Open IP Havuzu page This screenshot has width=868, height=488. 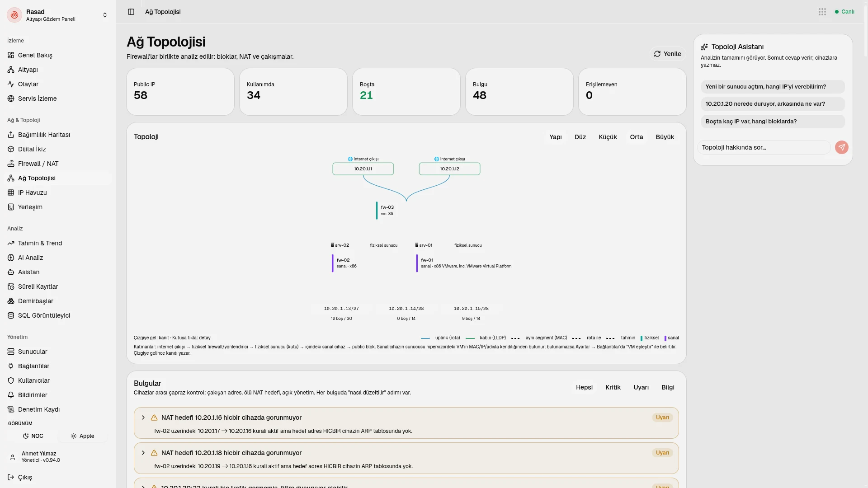pyautogui.click(x=58, y=192)
